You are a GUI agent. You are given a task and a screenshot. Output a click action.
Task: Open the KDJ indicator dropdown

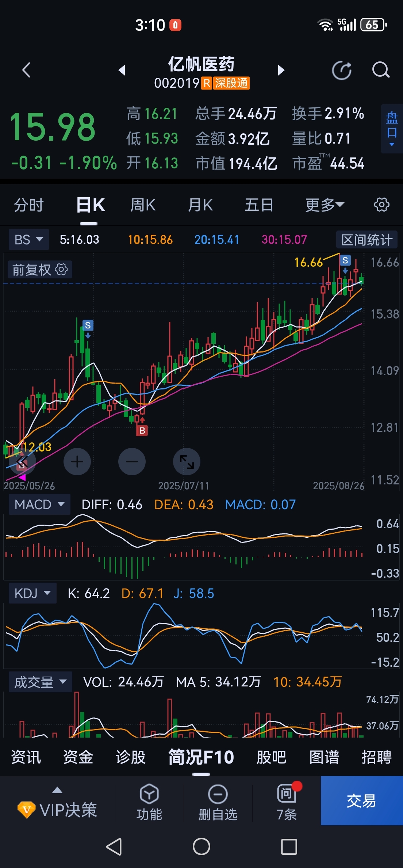tap(32, 593)
